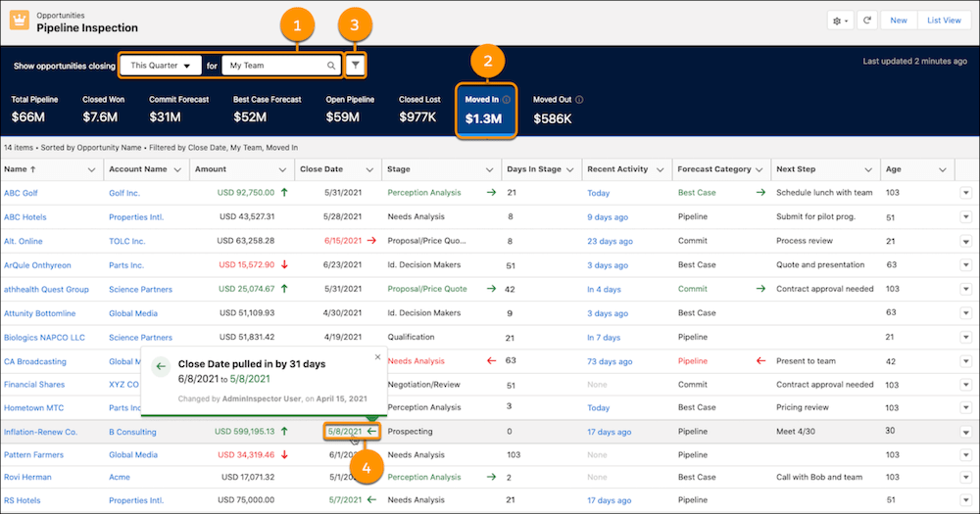
Task: Expand the Amount column menu
Action: pyautogui.click(x=284, y=169)
